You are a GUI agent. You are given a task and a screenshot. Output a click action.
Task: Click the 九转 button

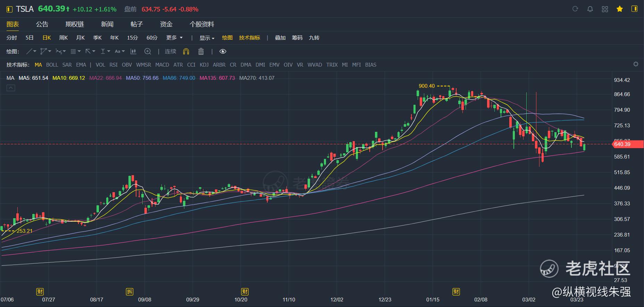[x=314, y=37]
